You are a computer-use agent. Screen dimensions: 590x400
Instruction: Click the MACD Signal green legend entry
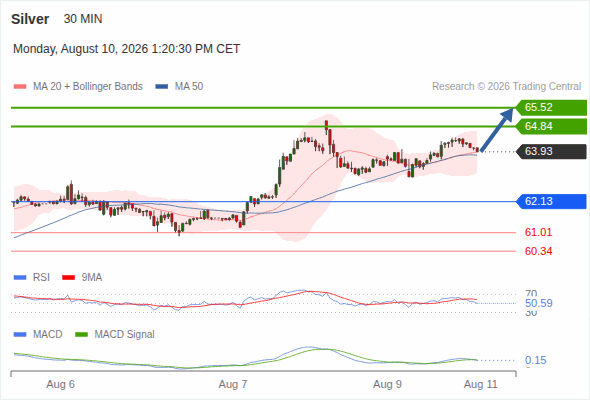115,334
